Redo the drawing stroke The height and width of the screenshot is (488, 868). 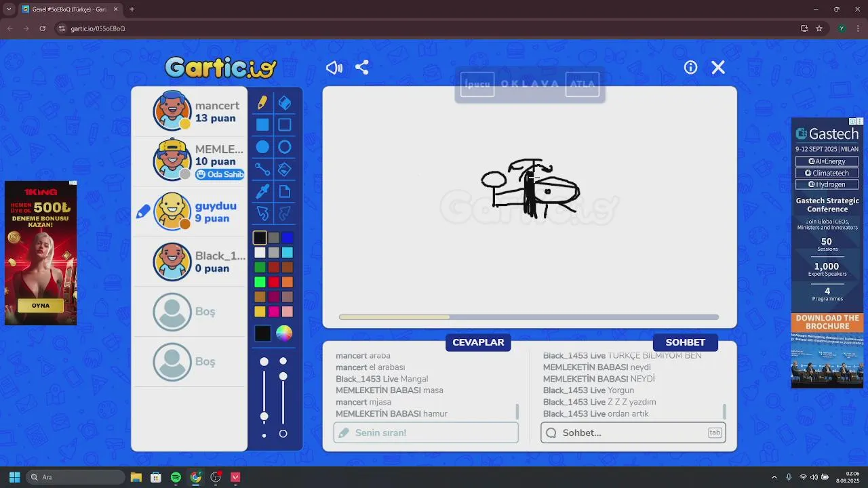[285, 214]
